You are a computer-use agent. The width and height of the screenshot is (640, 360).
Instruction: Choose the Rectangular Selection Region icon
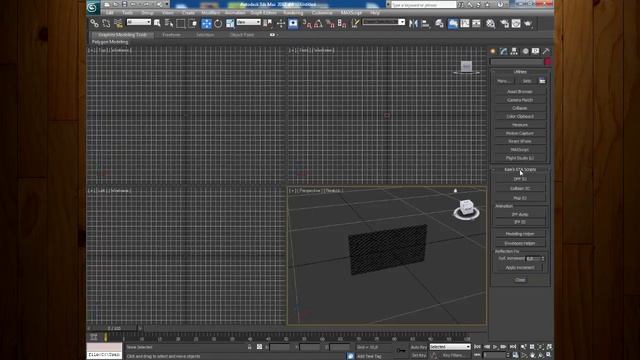click(180, 23)
